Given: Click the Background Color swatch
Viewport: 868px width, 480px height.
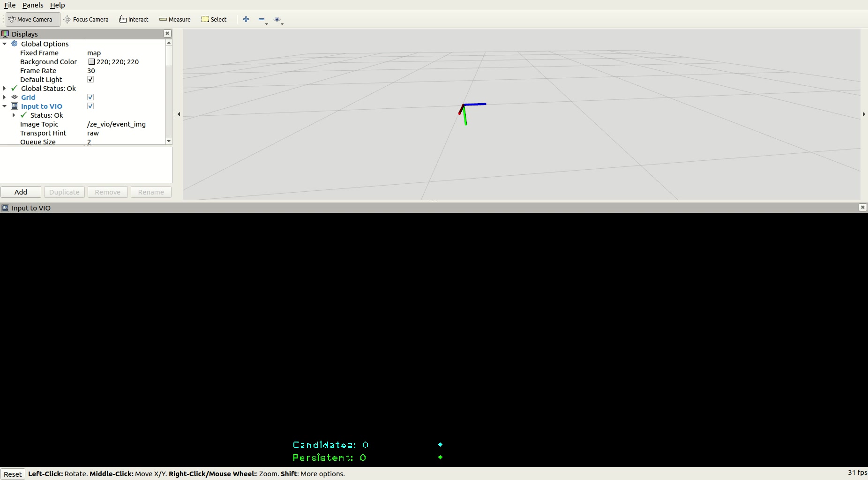Looking at the screenshot, I should [92, 62].
